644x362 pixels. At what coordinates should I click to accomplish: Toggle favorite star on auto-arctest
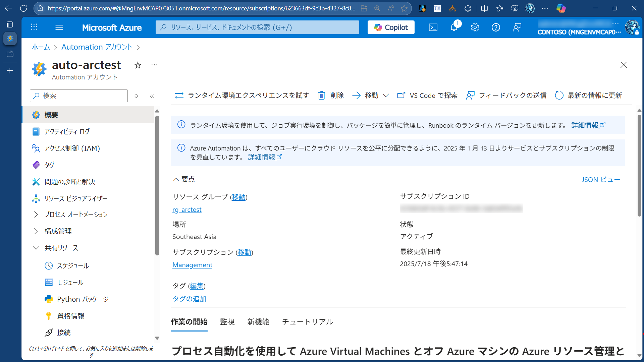coord(138,65)
